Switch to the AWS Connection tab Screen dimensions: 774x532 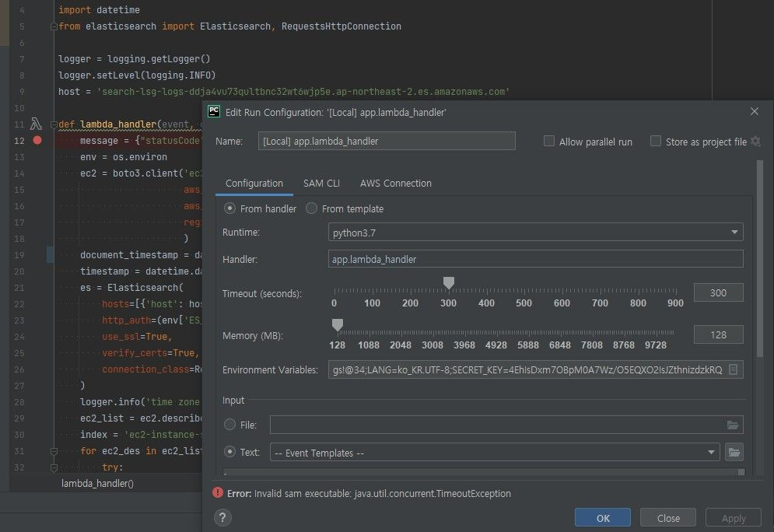click(396, 183)
